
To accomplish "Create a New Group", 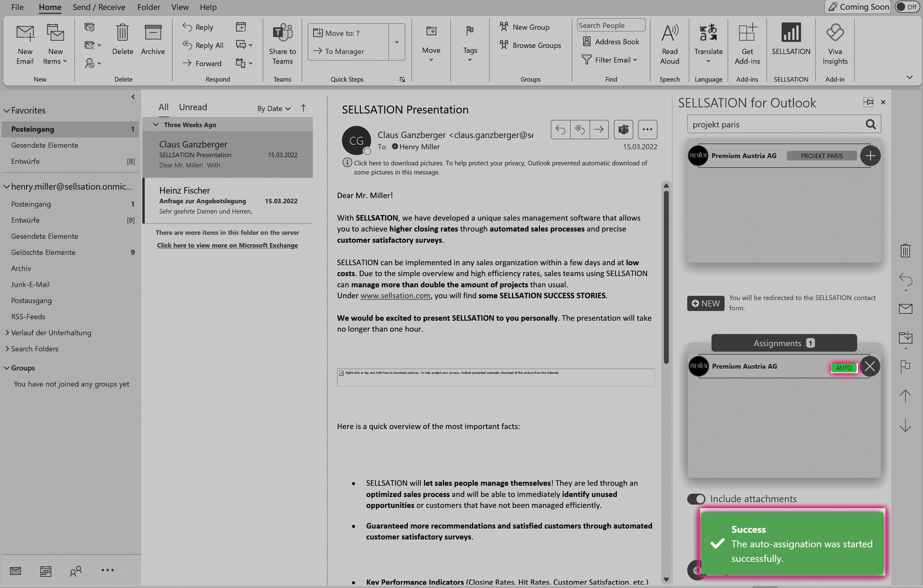I will coord(524,27).
